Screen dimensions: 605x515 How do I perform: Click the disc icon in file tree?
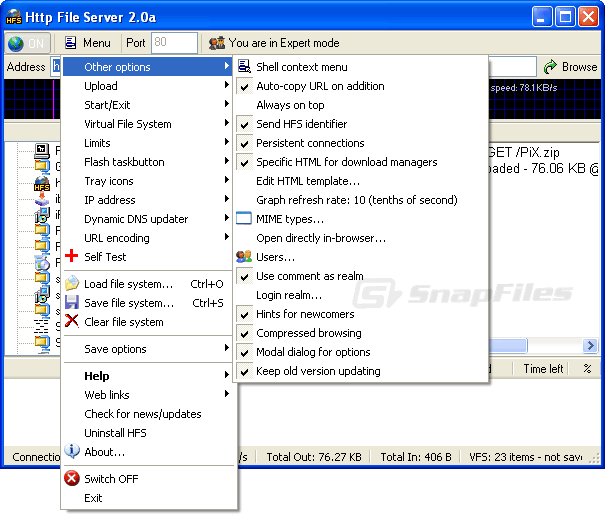(x=42, y=263)
